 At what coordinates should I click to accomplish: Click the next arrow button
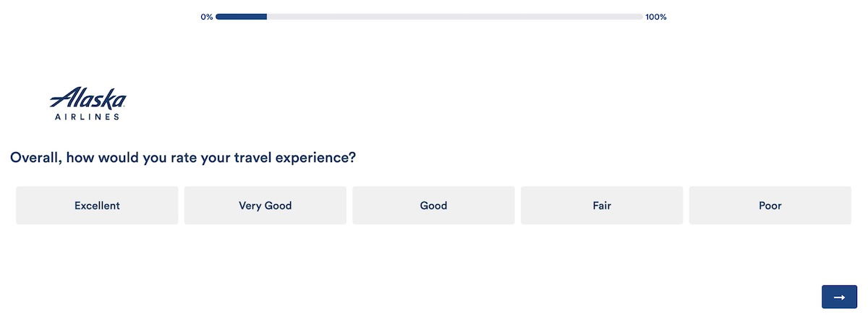839,297
